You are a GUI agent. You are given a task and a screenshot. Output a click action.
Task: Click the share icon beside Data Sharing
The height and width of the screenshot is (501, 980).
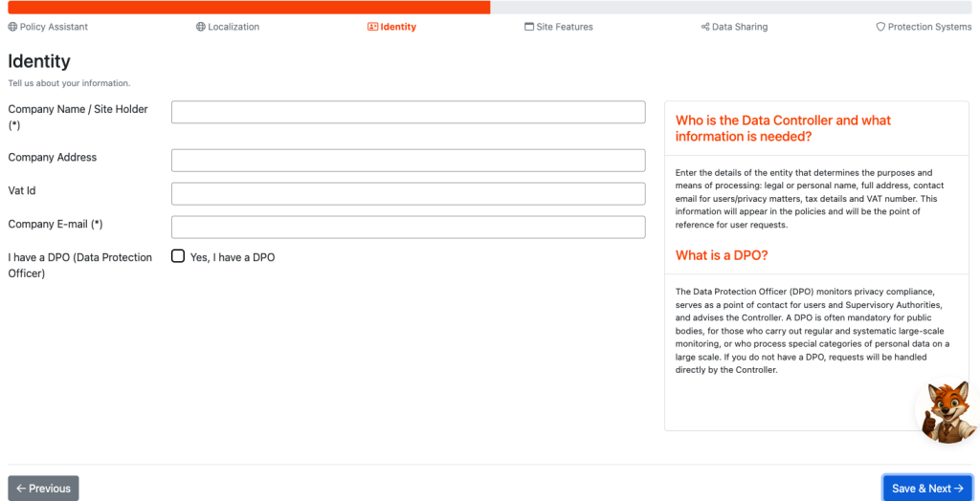tap(705, 27)
